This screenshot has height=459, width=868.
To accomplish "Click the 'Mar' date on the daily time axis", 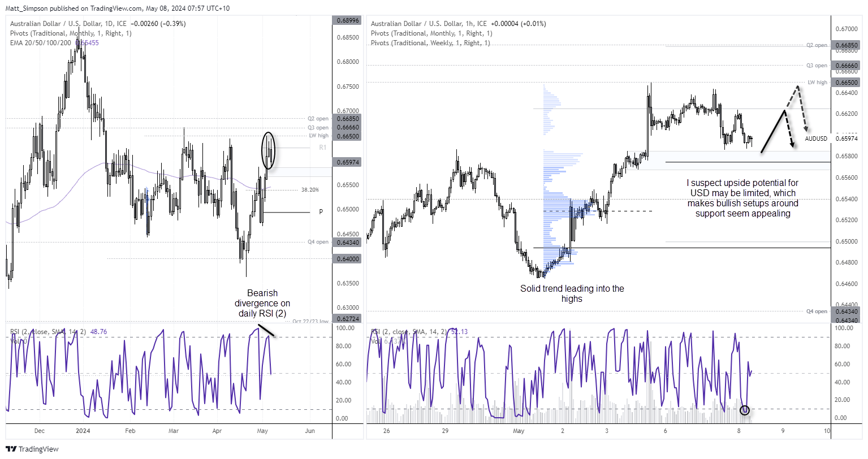I will click(174, 431).
